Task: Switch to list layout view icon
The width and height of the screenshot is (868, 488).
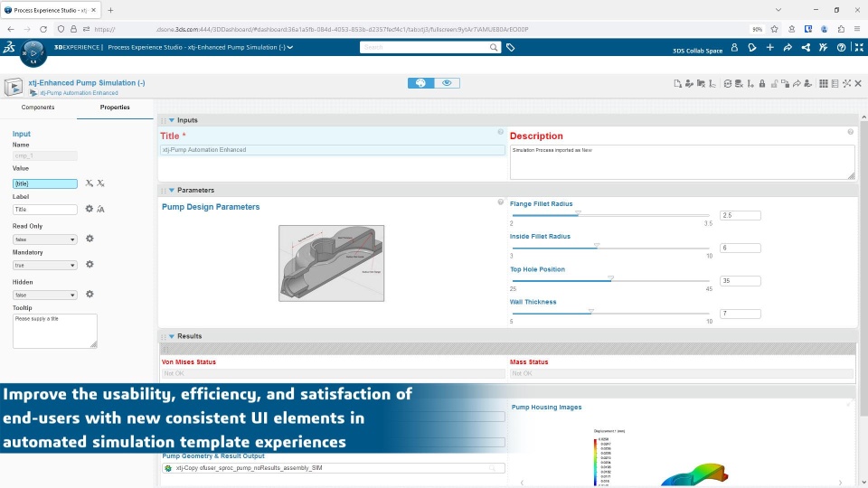Action: pos(835,83)
